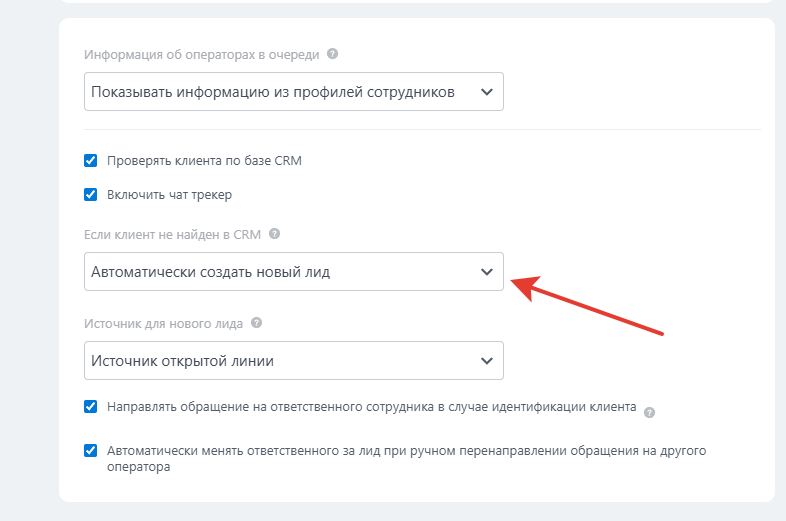
Task: Click label text "Направлять обращение на ответственного сотрудника"
Action: coord(270,407)
